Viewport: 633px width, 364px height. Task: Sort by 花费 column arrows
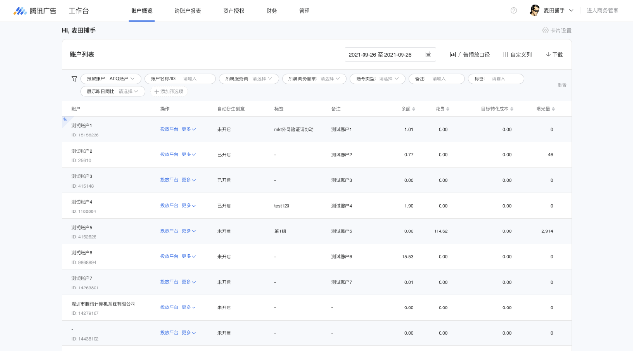(x=448, y=109)
